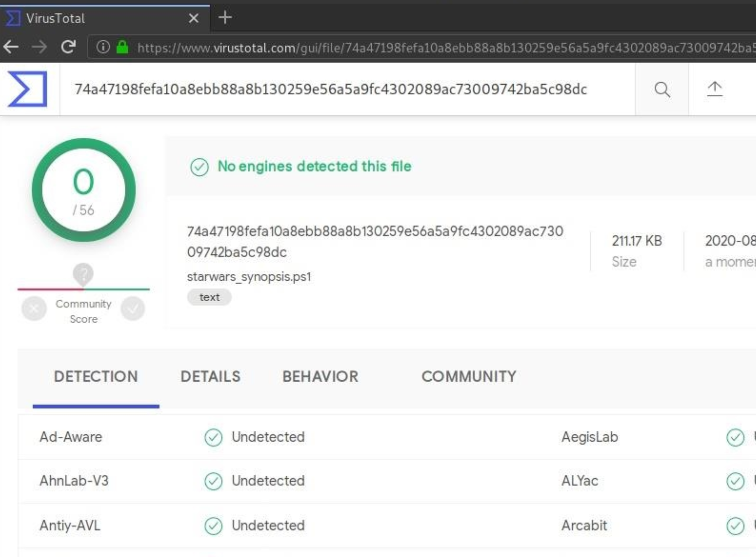The image size is (756, 557).
Task: Click browser back arrow button
Action: click(11, 47)
